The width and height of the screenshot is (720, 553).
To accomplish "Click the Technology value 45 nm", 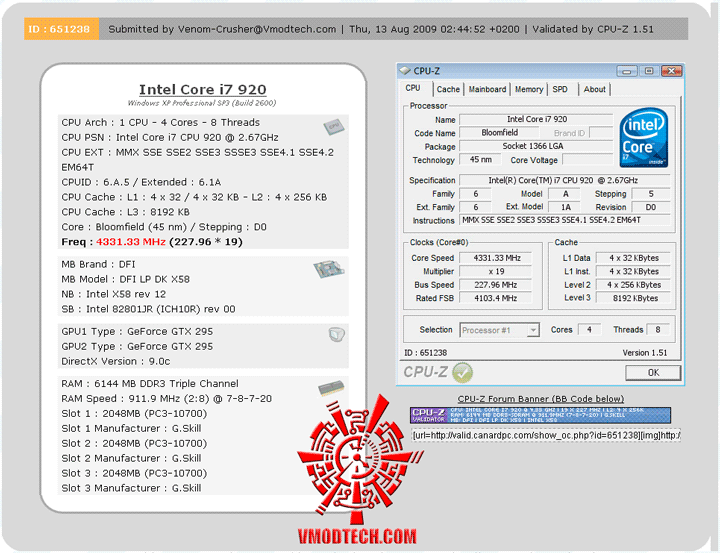I will pyautogui.click(x=480, y=159).
